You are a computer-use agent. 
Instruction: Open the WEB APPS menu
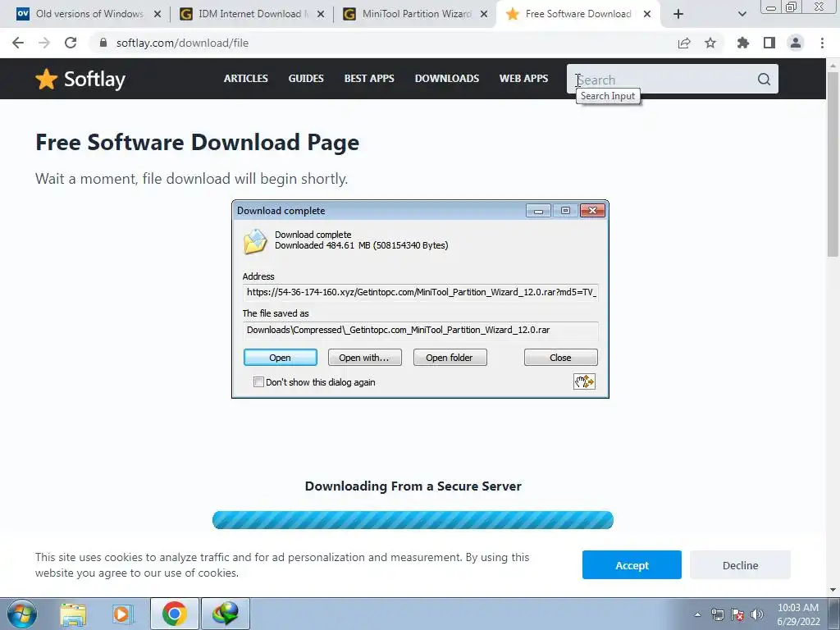coord(523,78)
